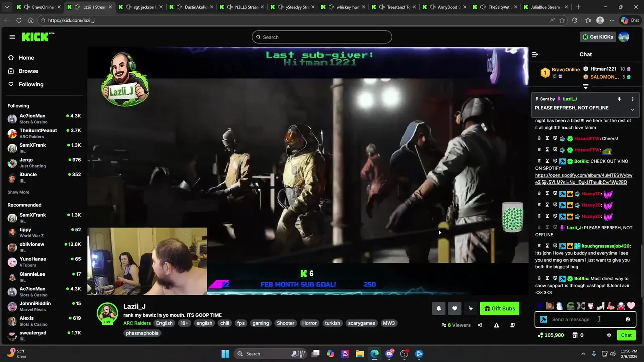The image size is (644, 362).
Task: Open TheBurntPeanut channel in Following
Action: (x=44, y=133)
